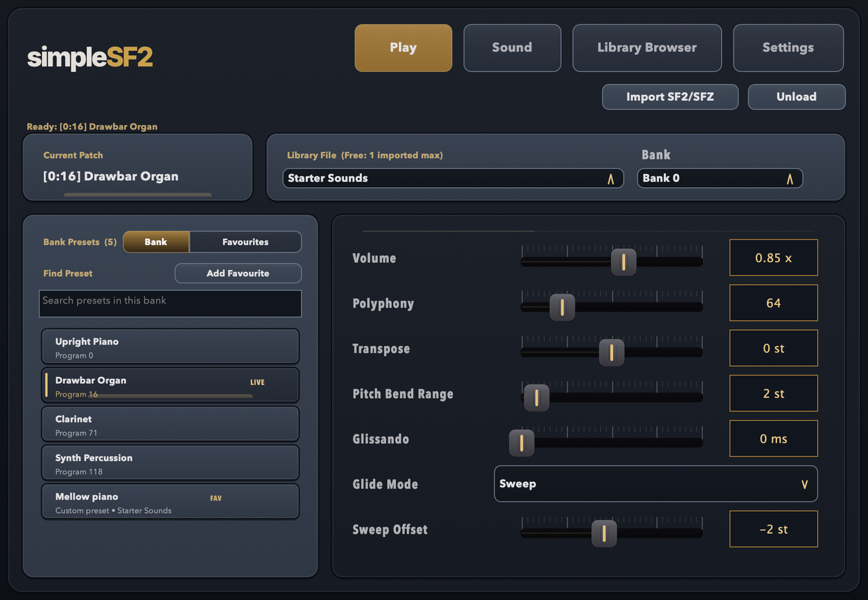
Task: Go to the Settings tab
Action: [x=788, y=47]
